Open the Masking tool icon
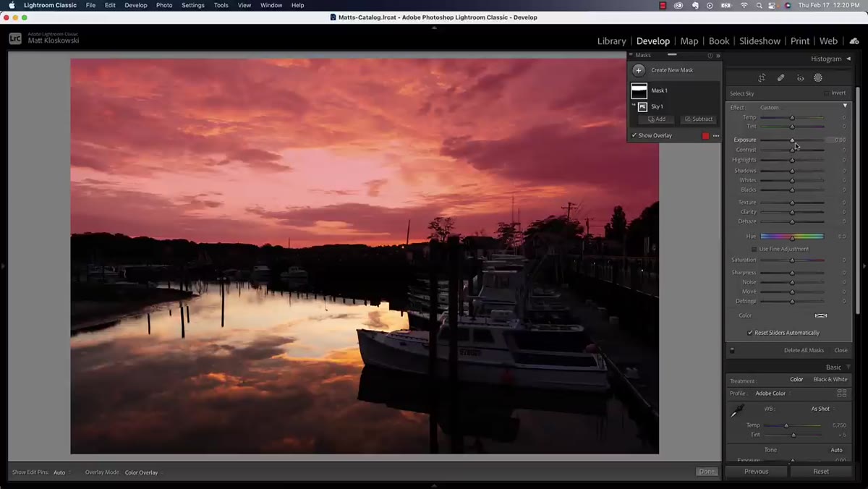Image resolution: width=868 pixels, height=489 pixels. (818, 78)
